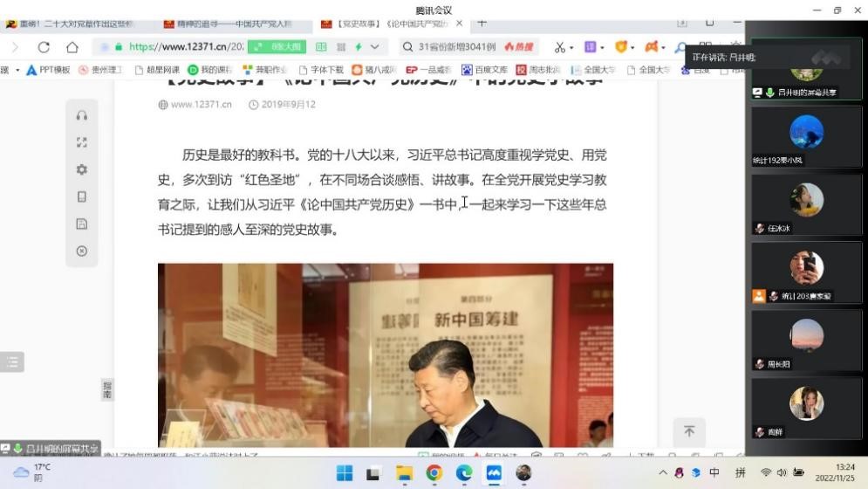
Task: Go to browser home page icon
Action: (72, 47)
